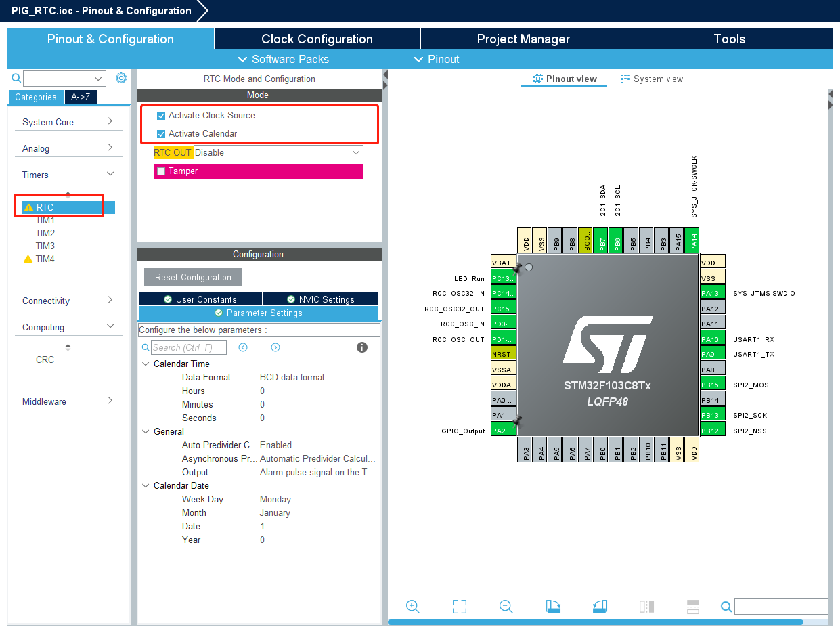Screen dimensions: 840x633
Task: Switch to Project Manager tab
Action: (523, 39)
